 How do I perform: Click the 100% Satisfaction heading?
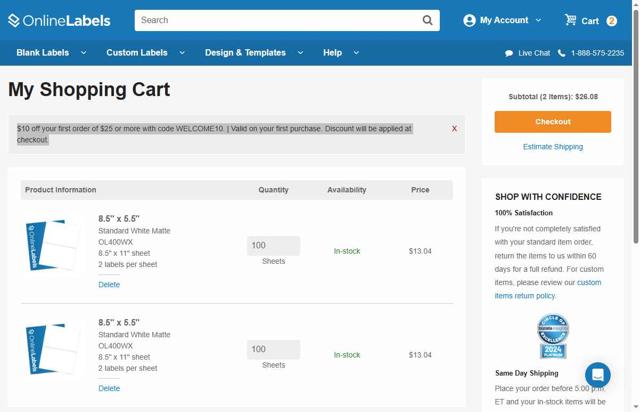(x=523, y=213)
